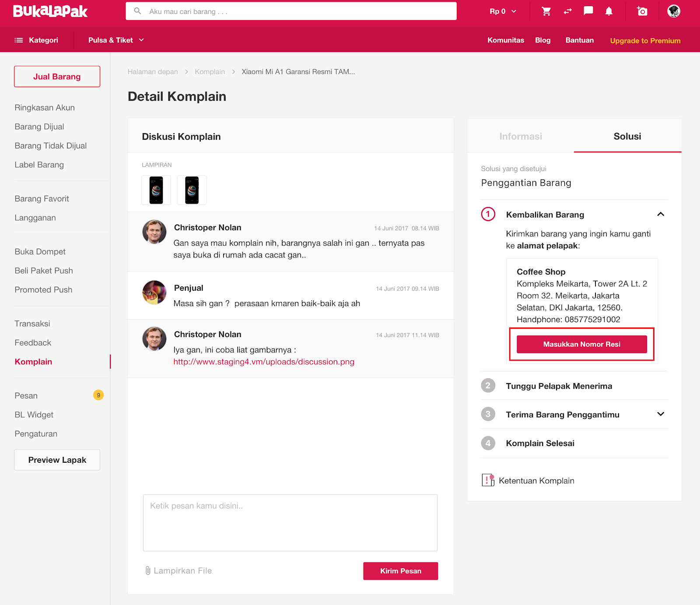The width and height of the screenshot is (700, 605).
Task: Click the Penjual avatar
Action: click(x=154, y=292)
